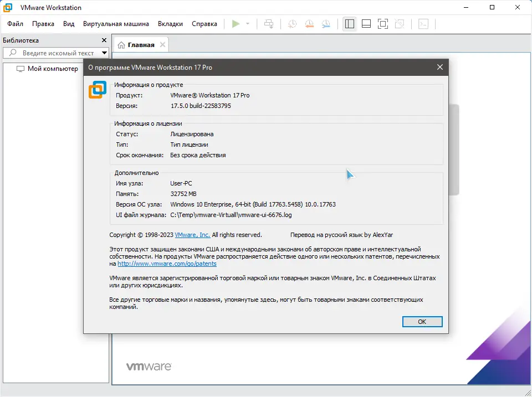Screen dimensions: 532x397
Task: Maximize the VMware Workstation window
Action: [x=492, y=7]
